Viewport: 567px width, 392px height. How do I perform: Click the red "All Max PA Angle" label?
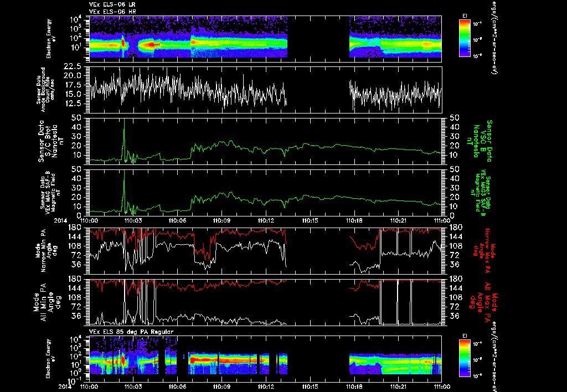tap(484, 302)
